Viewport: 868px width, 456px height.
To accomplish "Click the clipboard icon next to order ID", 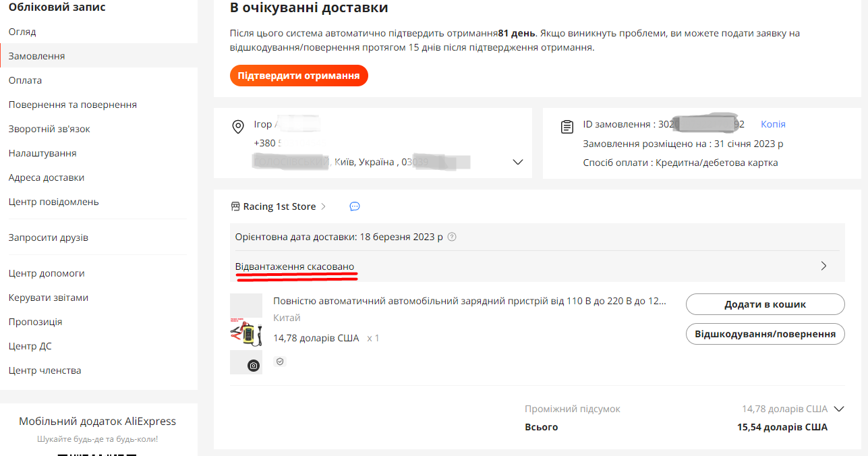I will [567, 127].
